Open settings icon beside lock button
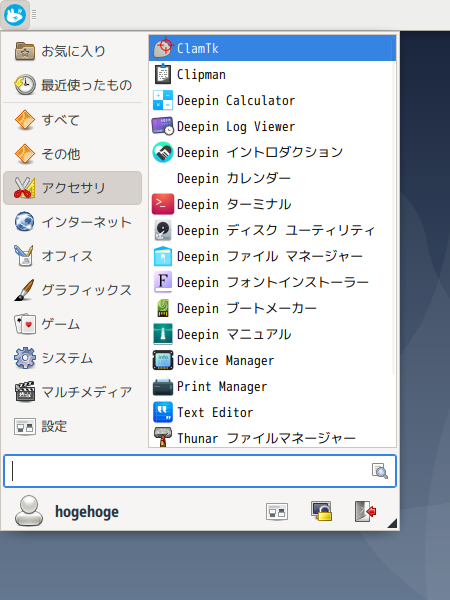Screen dimensions: 450x600 point(277,512)
